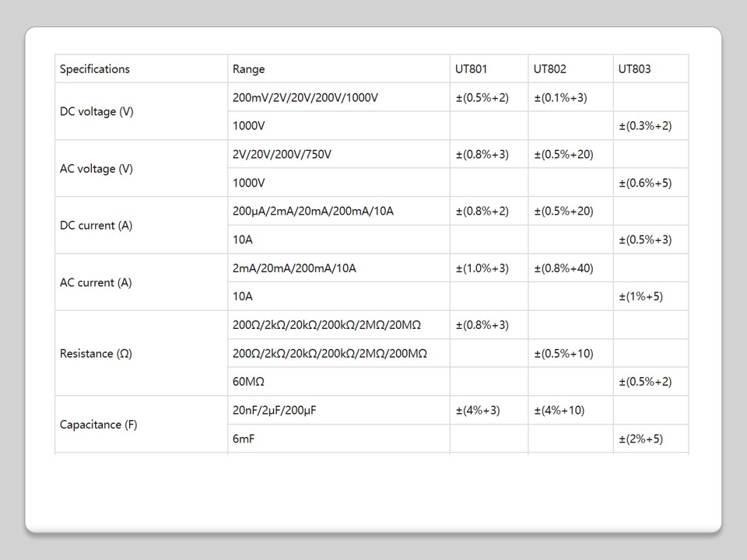The width and height of the screenshot is (747, 560).
Task: Click the AC voltage (V) row label
Action: click(96, 169)
